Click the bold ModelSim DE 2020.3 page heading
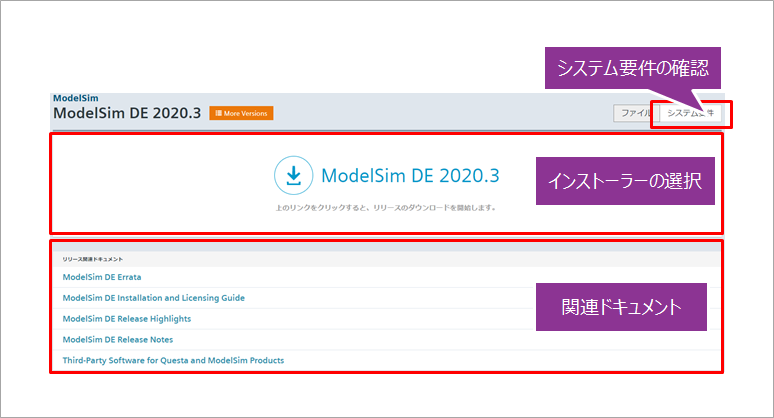 pos(127,113)
